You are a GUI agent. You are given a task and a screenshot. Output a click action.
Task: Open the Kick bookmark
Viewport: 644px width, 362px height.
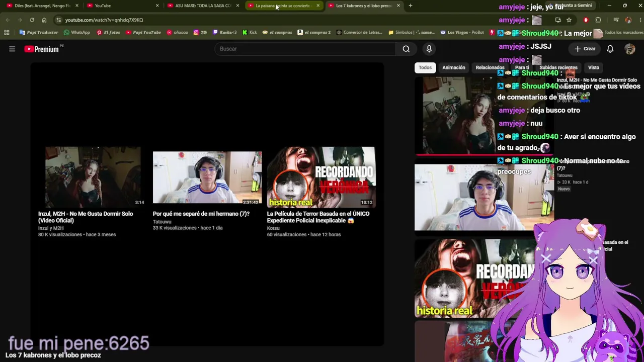pyautogui.click(x=250, y=33)
